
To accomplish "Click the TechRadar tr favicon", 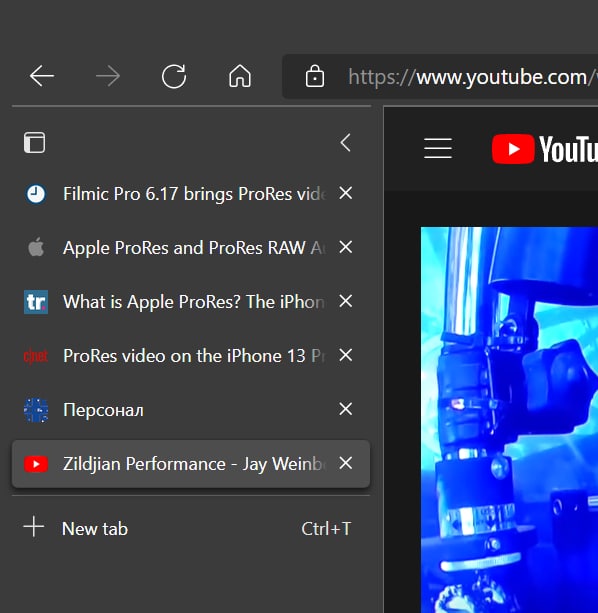I will click(36, 301).
